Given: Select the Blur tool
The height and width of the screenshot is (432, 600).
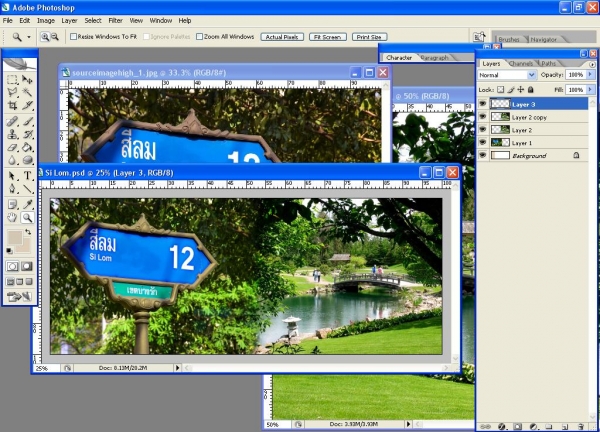Looking at the screenshot, I should pos(12,160).
